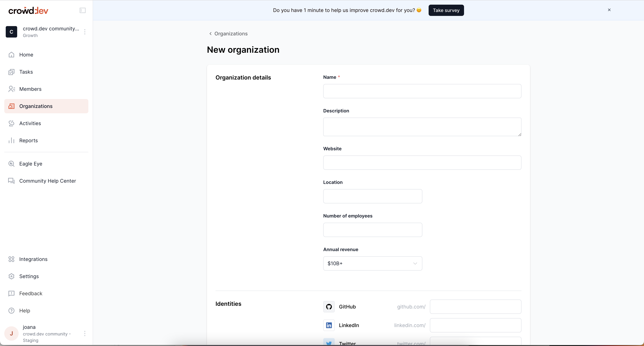This screenshot has width=644, height=346.
Task: Open the joana user three-dot menu
Action: pyautogui.click(x=85, y=333)
